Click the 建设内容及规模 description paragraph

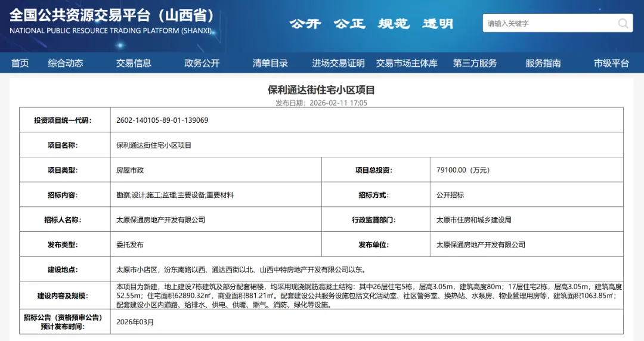coord(369,296)
